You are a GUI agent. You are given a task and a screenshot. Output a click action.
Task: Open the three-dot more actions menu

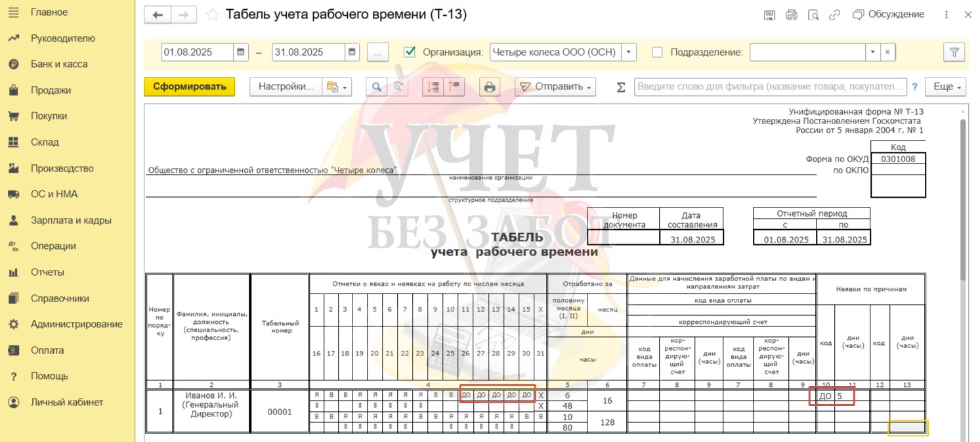(947, 15)
